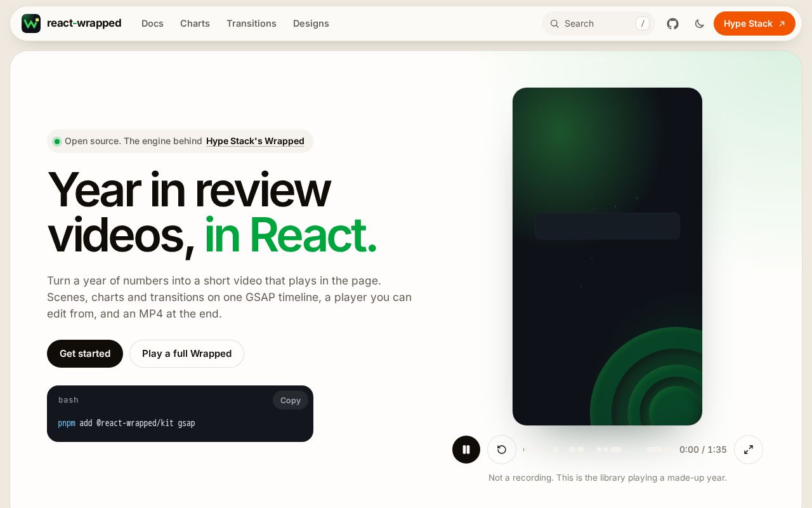The height and width of the screenshot is (508, 812).
Task: Toggle dark mode with the moon icon
Action: [x=700, y=23]
